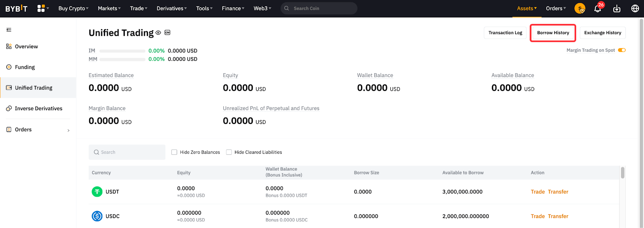Click the Search Coin input field
The width and height of the screenshot is (644, 228).
[x=322, y=8]
